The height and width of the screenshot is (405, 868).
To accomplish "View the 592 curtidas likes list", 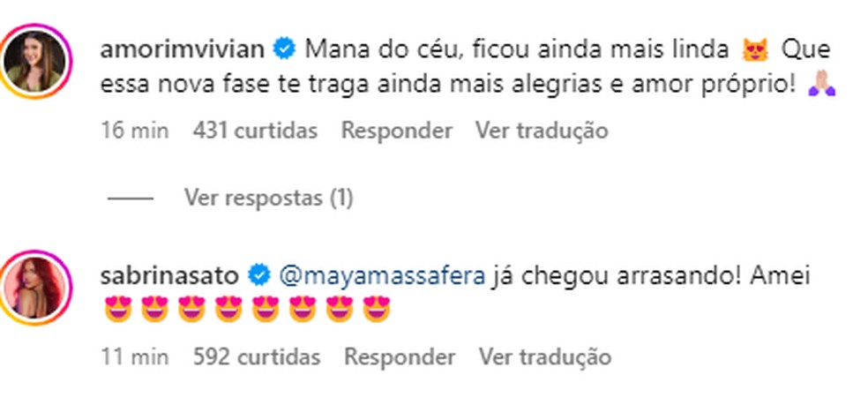I will [256, 357].
